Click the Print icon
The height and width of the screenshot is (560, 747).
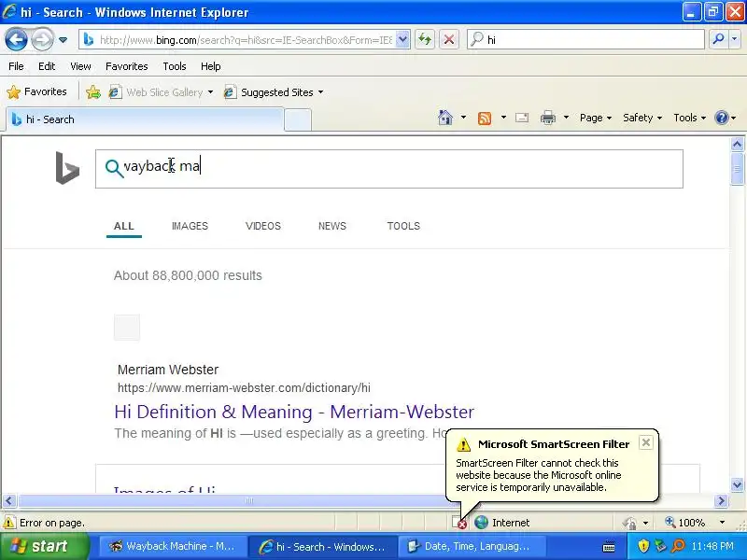548,118
